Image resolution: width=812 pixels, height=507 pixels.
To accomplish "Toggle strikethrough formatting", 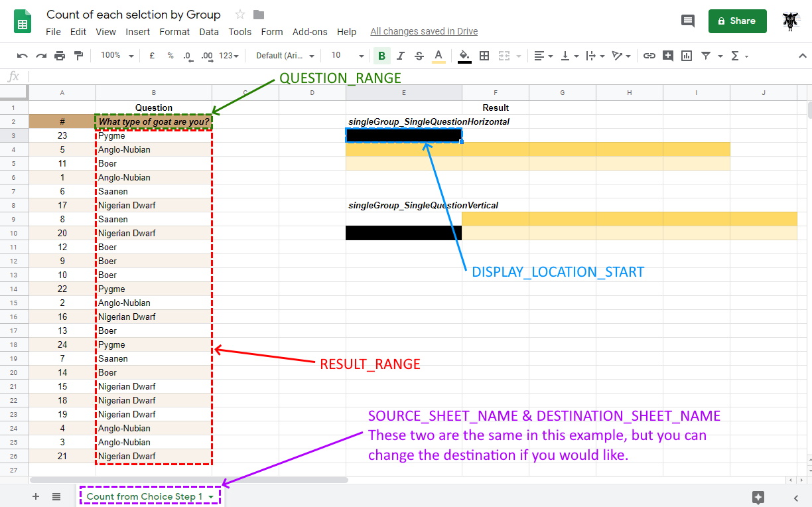I will (x=419, y=56).
